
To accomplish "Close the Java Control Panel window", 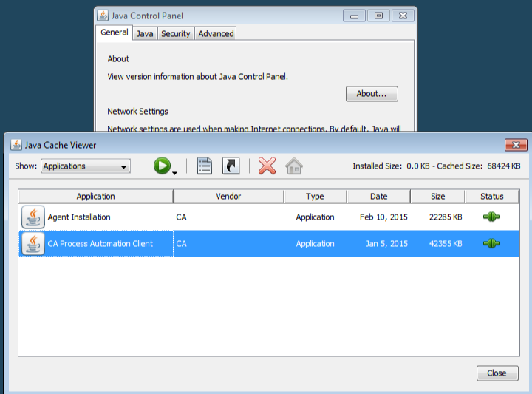I will click(x=403, y=16).
